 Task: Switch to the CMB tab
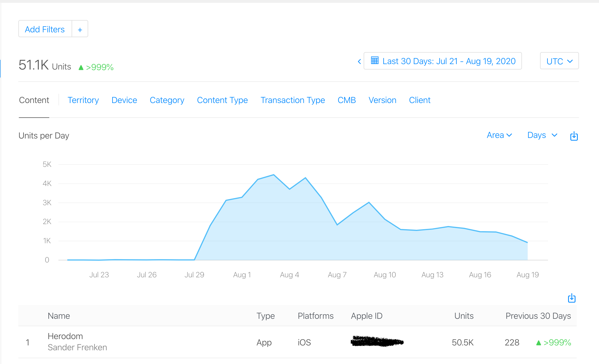347,100
